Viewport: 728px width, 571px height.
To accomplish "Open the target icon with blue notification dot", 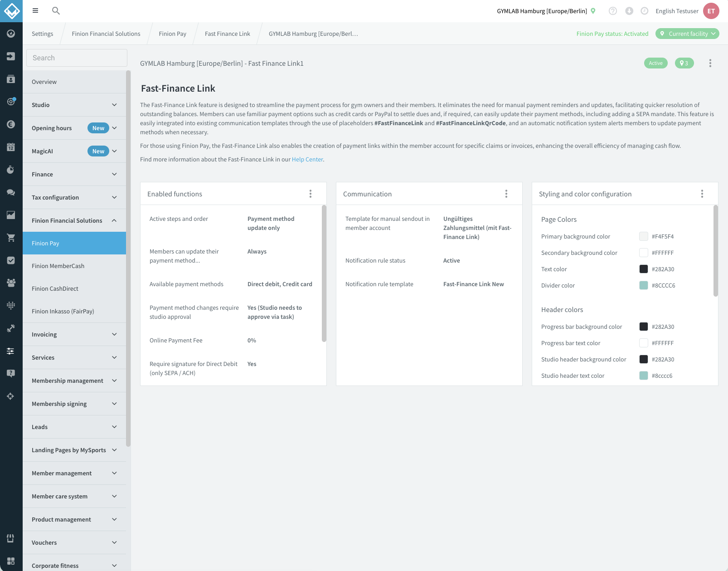I will 11,102.
